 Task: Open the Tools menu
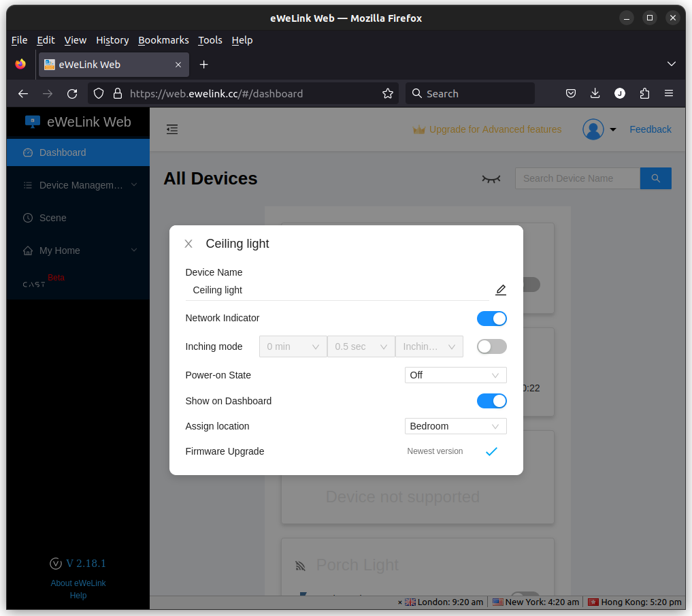(210, 40)
